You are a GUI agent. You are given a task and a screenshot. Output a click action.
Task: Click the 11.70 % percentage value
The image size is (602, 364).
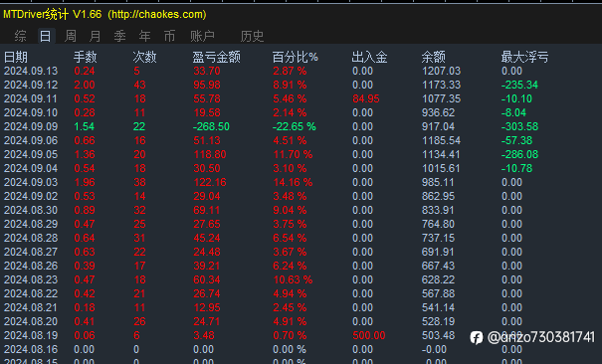click(x=293, y=154)
